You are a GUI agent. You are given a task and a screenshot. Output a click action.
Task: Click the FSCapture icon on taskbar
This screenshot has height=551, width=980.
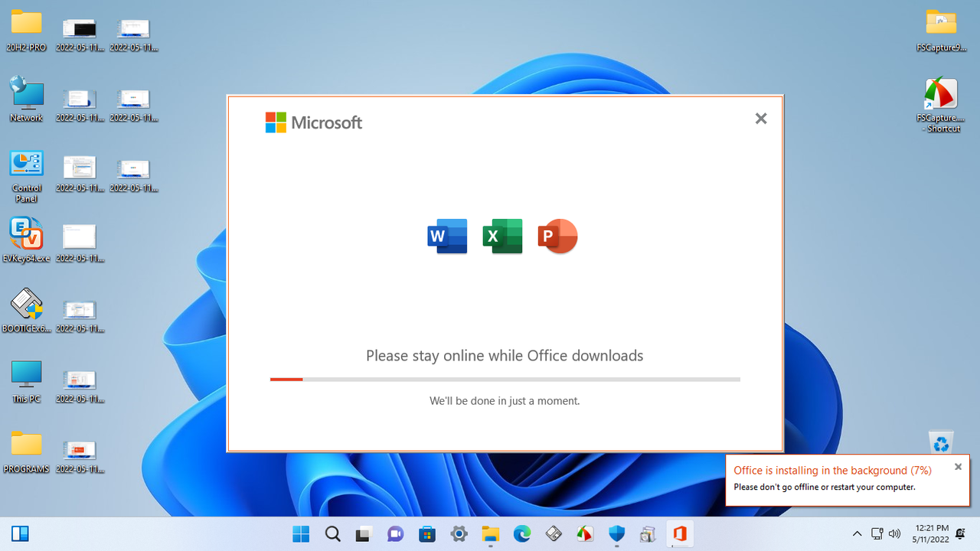tap(585, 534)
